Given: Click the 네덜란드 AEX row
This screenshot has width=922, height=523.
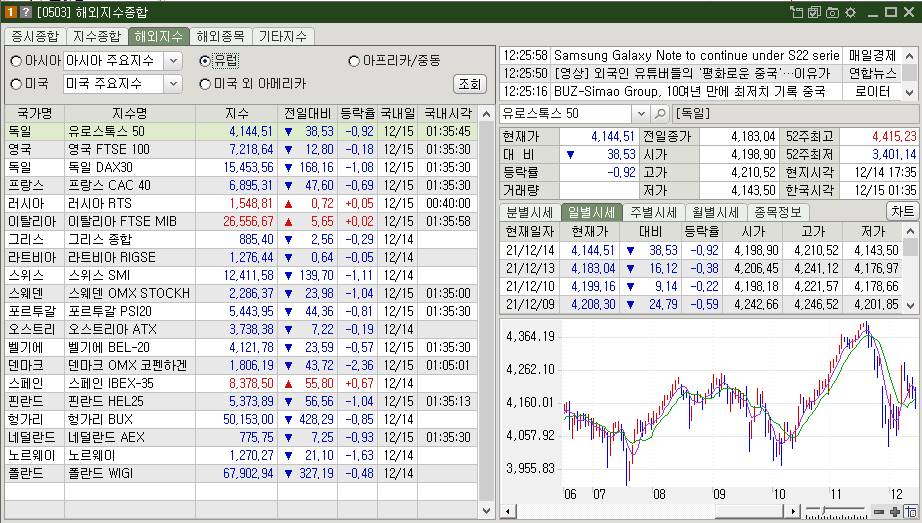Looking at the screenshot, I should [241, 438].
